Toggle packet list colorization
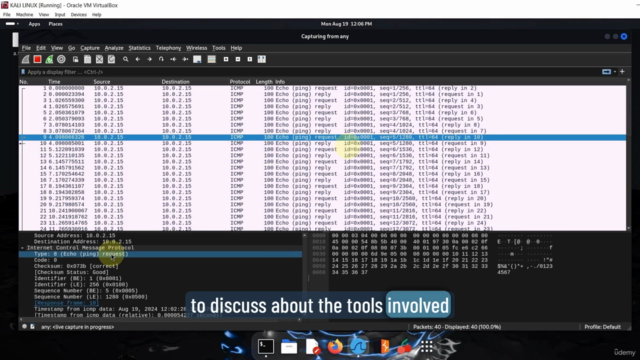This screenshot has width=640, height=360. click(211, 59)
